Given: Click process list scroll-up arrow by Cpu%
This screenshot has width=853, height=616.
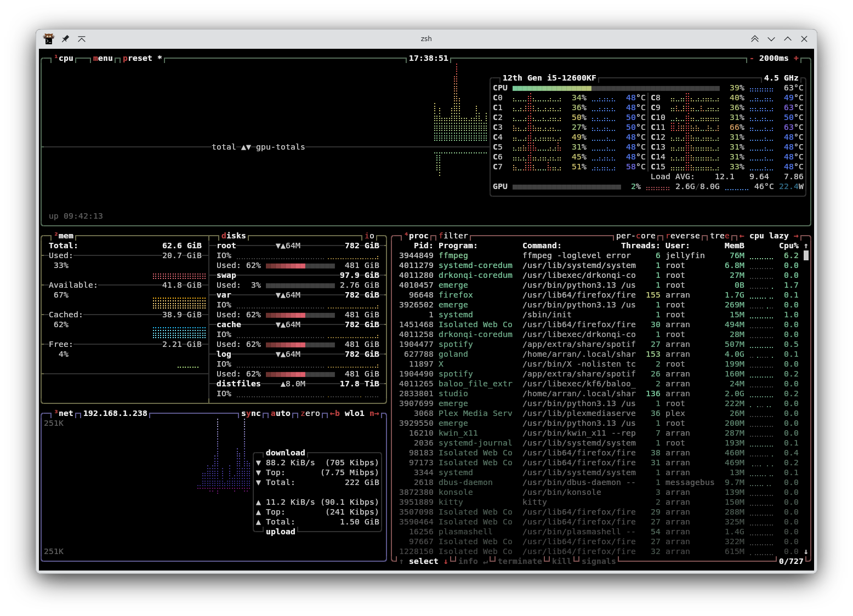Looking at the screenshot, I should (x=806, y=246).
